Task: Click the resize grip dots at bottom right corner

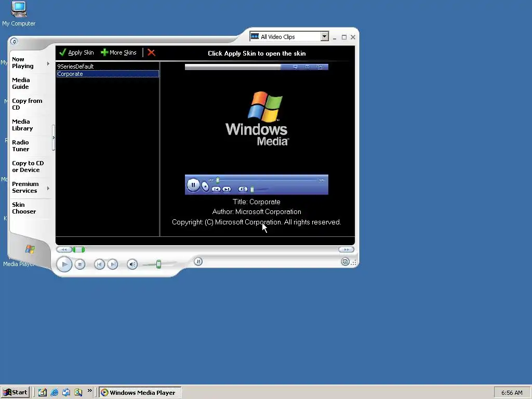Action: click(x=353, y=262)
